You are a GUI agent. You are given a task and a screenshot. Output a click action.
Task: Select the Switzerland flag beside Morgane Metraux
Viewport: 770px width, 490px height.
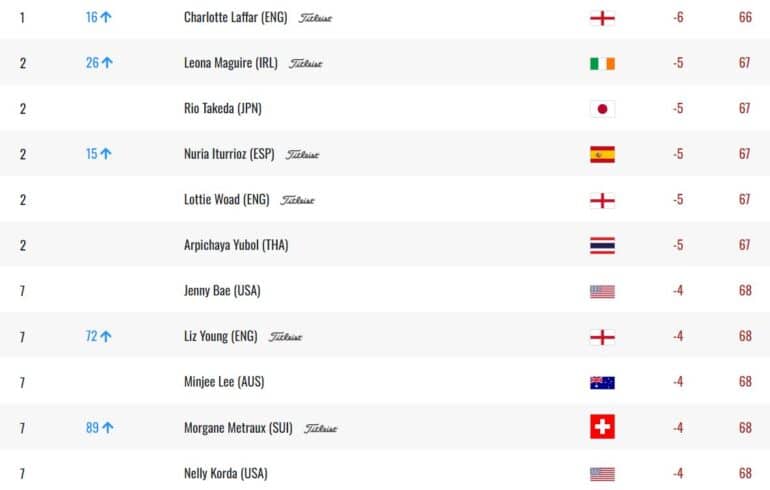pos(602,427)
